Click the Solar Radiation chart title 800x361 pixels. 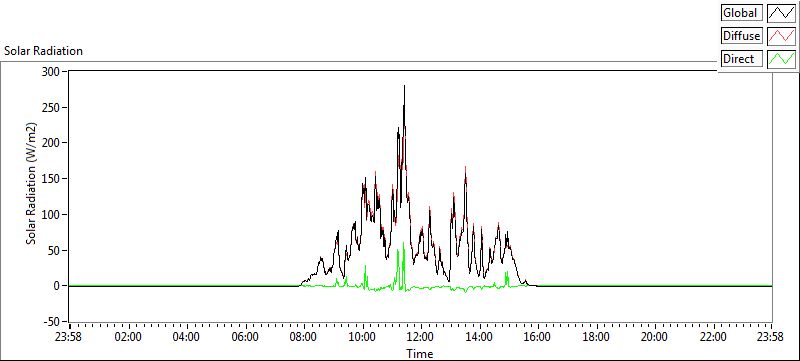43,51
